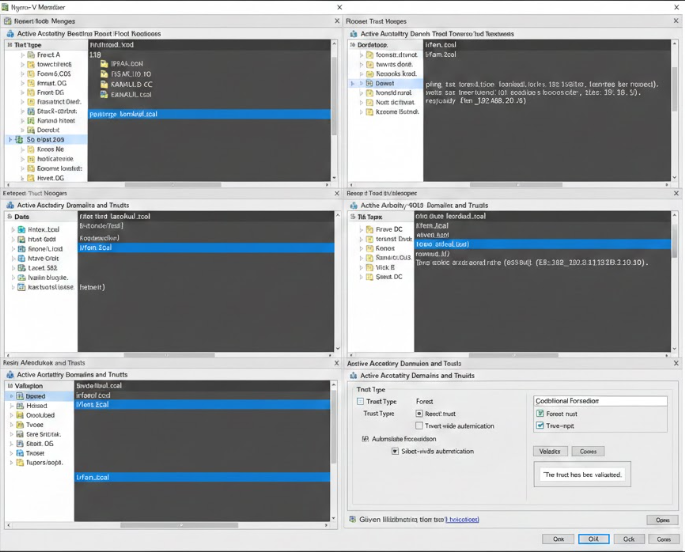Select the Rnone/L.icid tree item
This screenshot has width=685, height=552.
click(45, 249)
